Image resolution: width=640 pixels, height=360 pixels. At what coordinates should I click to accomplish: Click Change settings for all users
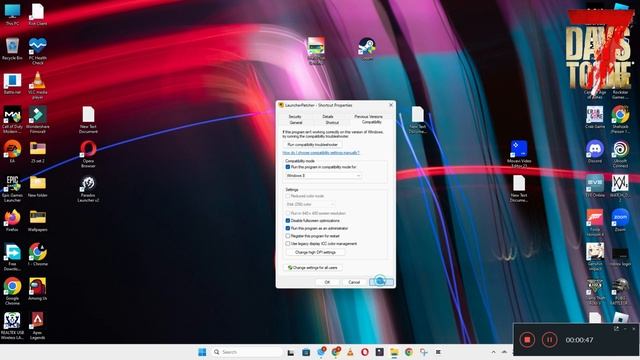point(313,268)
